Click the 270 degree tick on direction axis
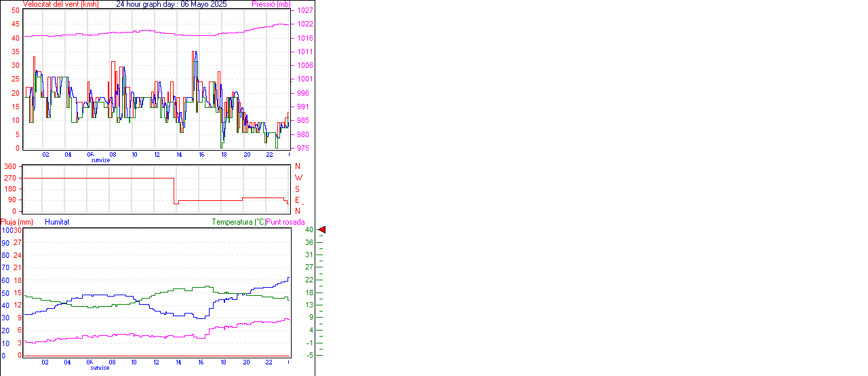Image resolution: width=868 pixels, height=376 pixels. 10,178
